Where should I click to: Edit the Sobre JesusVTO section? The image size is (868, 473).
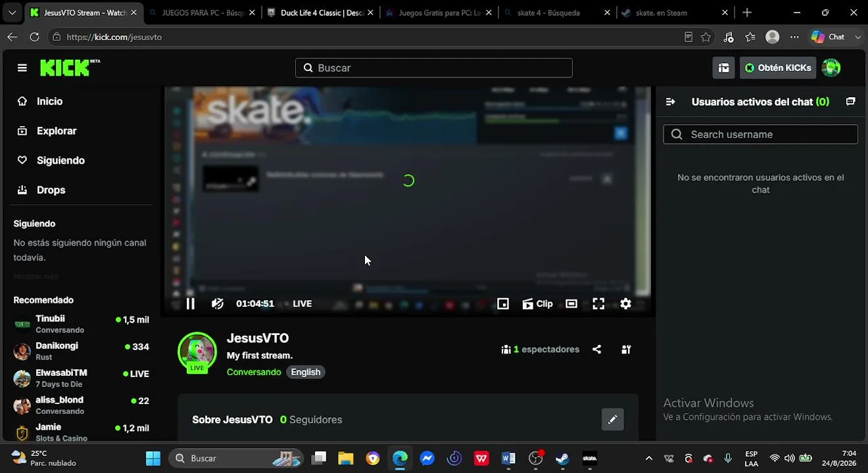coord(612,419)
